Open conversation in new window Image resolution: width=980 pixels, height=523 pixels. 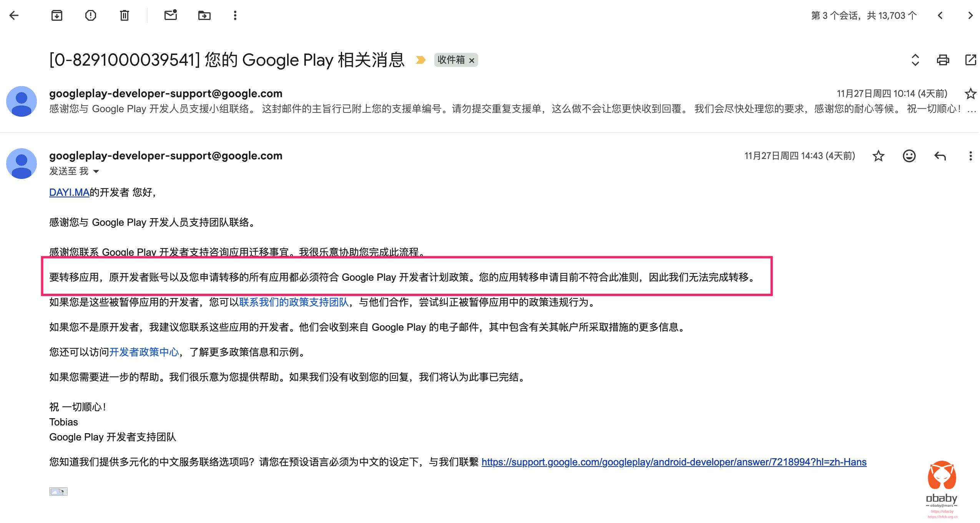point(970,60)
